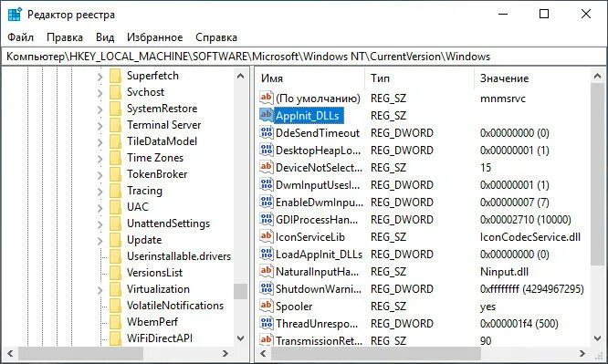This screenshot has height=364, width=608.
Task: Click the DWORD icon of EnableDwmInpu... value
Action: pyautogui.click(x=267, y=202)
